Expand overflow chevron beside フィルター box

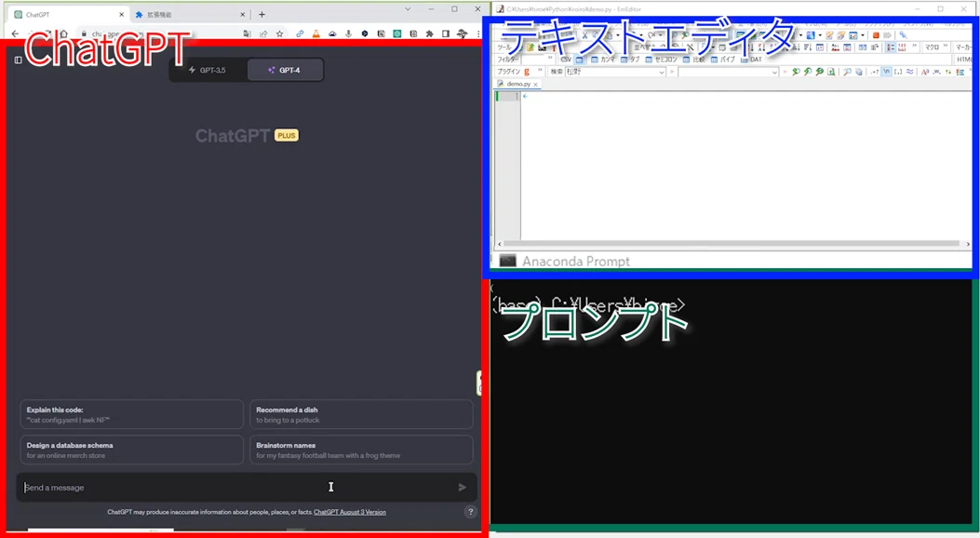pyautogui.click(x=550, y=58)
